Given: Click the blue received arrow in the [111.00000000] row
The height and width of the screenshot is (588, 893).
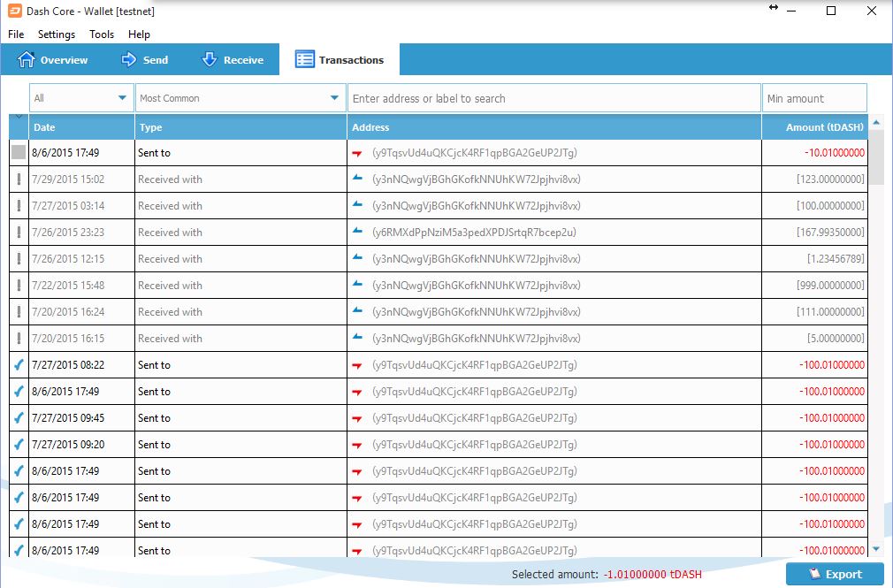Looking at the screenshot, I should [357, 310].
